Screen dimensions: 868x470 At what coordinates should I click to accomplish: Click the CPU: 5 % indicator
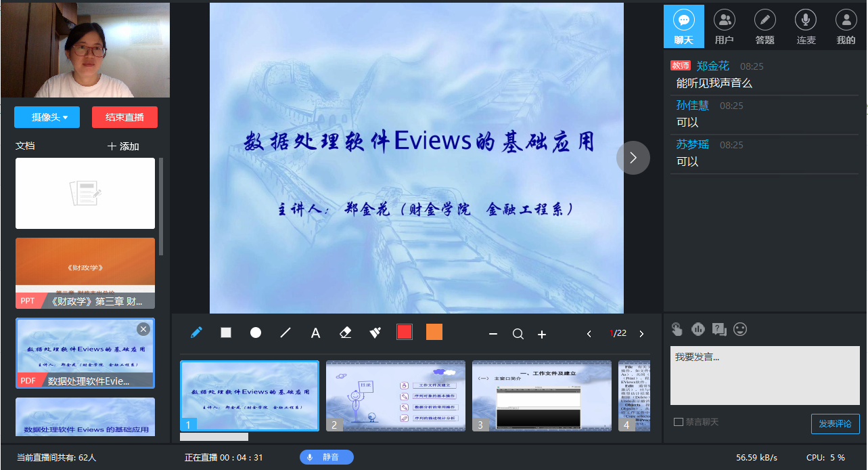(x=825, y=458)
